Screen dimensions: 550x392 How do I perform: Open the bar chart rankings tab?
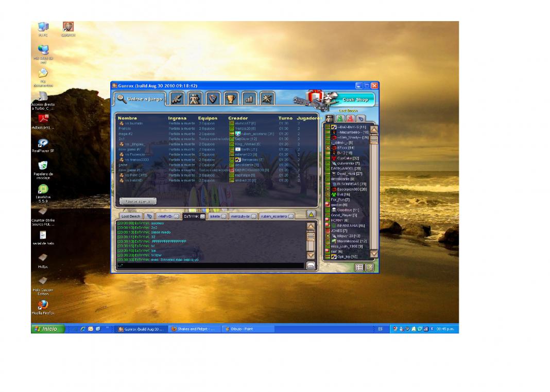point(249,98)
